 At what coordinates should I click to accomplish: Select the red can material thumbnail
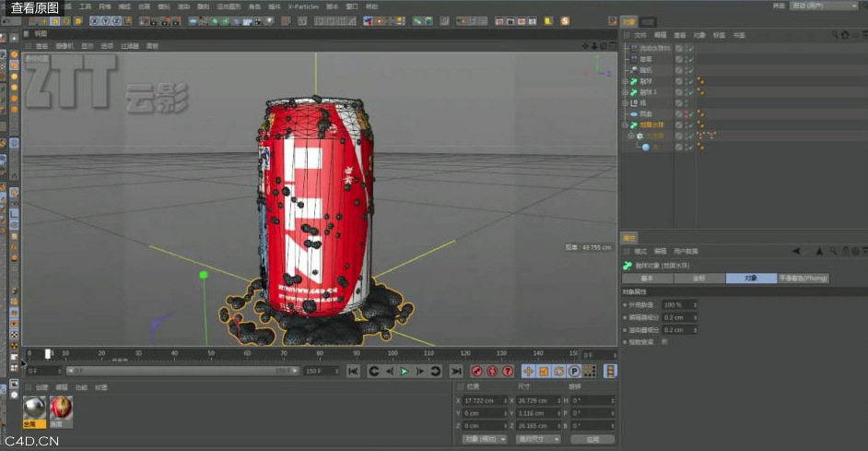tap(61, 409)
